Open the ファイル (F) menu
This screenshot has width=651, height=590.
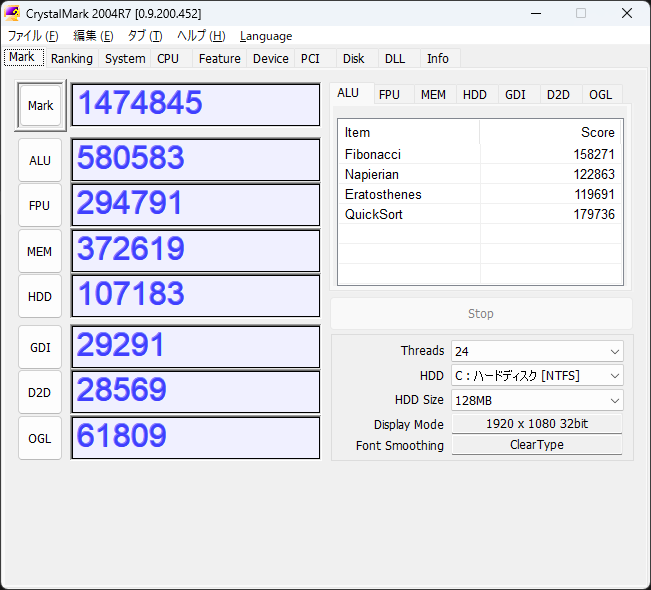coord(33,36)
